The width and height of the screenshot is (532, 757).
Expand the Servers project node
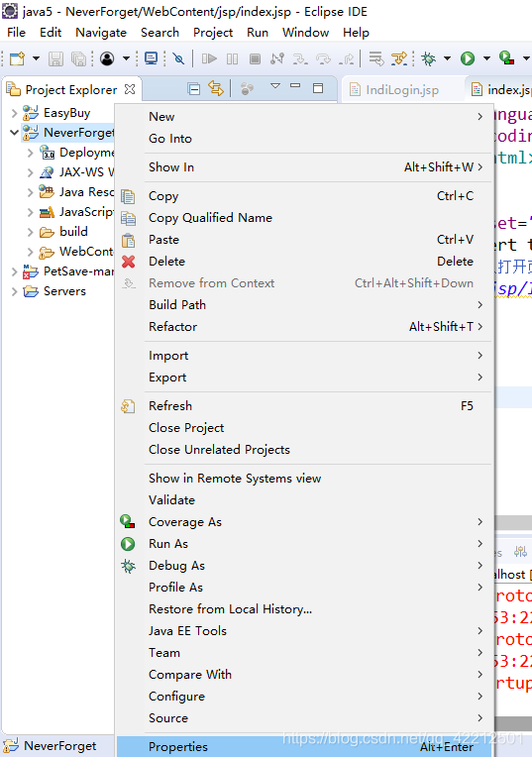[15, 291]
